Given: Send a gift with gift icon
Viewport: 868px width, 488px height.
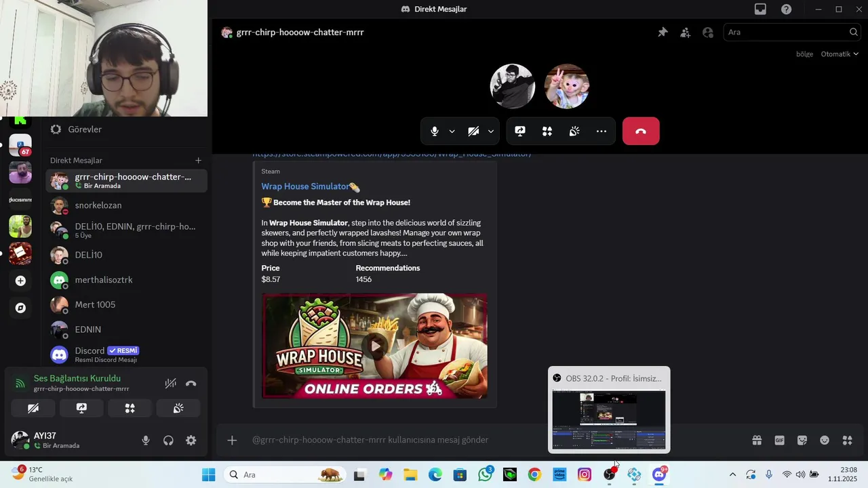Looking at the screenshot, I should (x=757, y=440).
